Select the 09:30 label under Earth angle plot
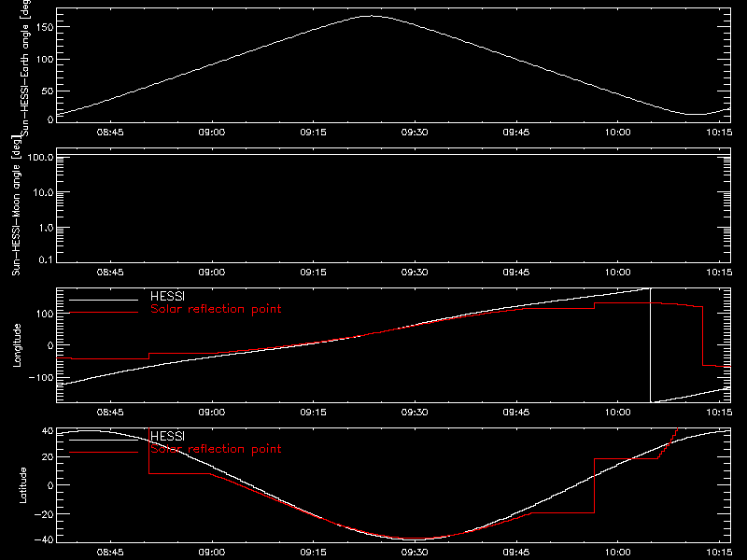Screen dimensions: 747x560 tap(415, 133)
